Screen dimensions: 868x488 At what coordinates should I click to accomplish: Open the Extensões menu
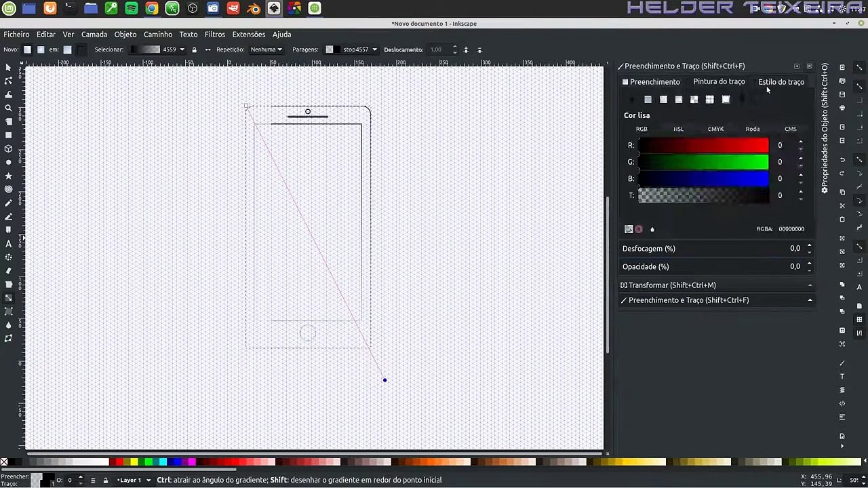click(x=248, y=35)
